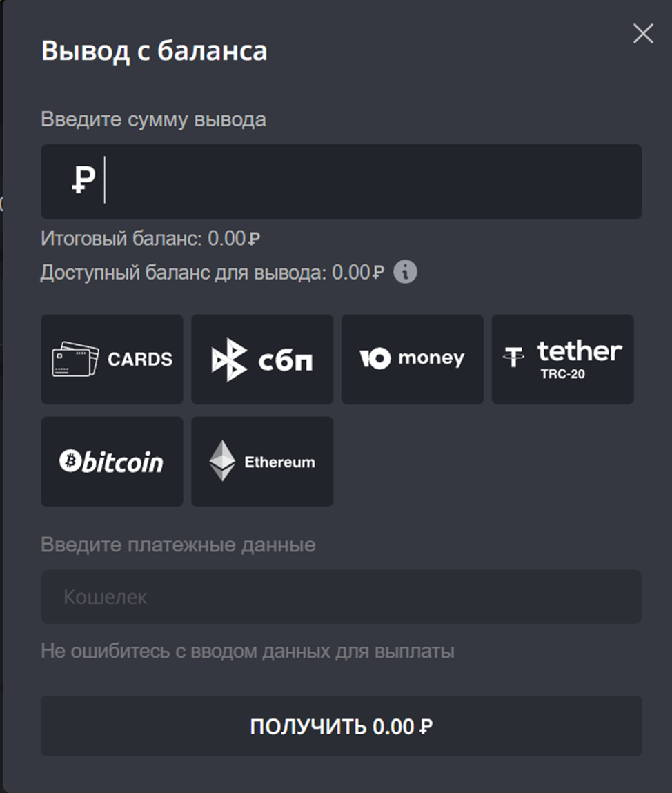Viewport: 672px width, 793px height.
Task: Open info icon beside available balance
Action: pos(405,273)
